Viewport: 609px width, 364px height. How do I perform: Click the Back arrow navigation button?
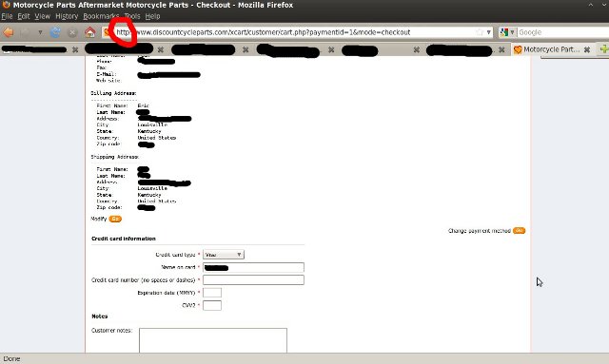tap(9, 32)
